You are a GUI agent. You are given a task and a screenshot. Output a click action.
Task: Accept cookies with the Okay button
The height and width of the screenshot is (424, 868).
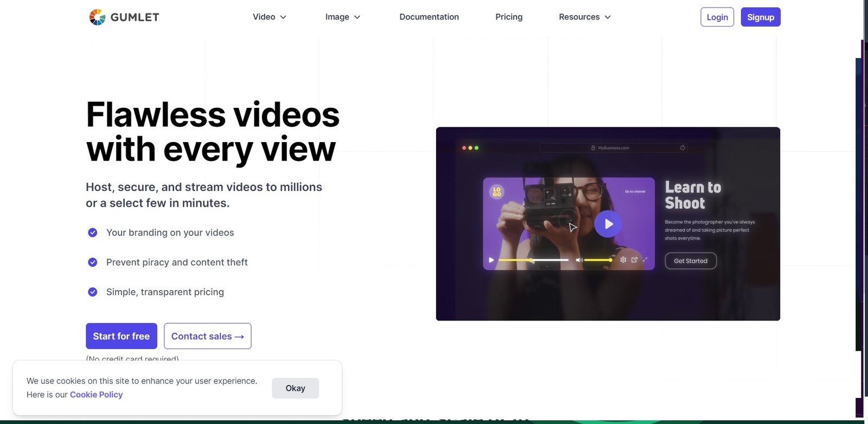296,388
